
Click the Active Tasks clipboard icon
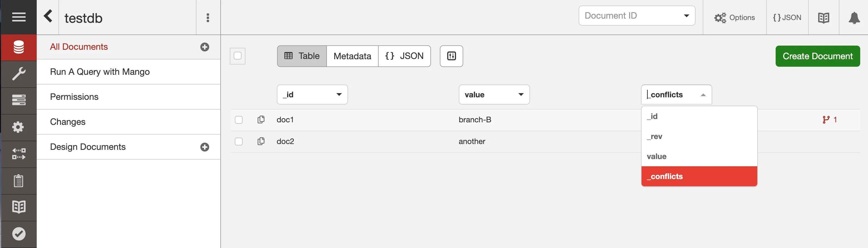pyautogui.click(x=18, y=181)
